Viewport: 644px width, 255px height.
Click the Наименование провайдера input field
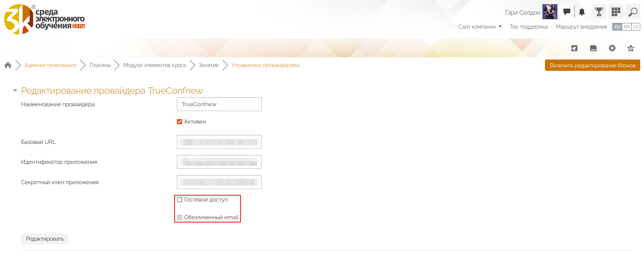click(219, 104)
